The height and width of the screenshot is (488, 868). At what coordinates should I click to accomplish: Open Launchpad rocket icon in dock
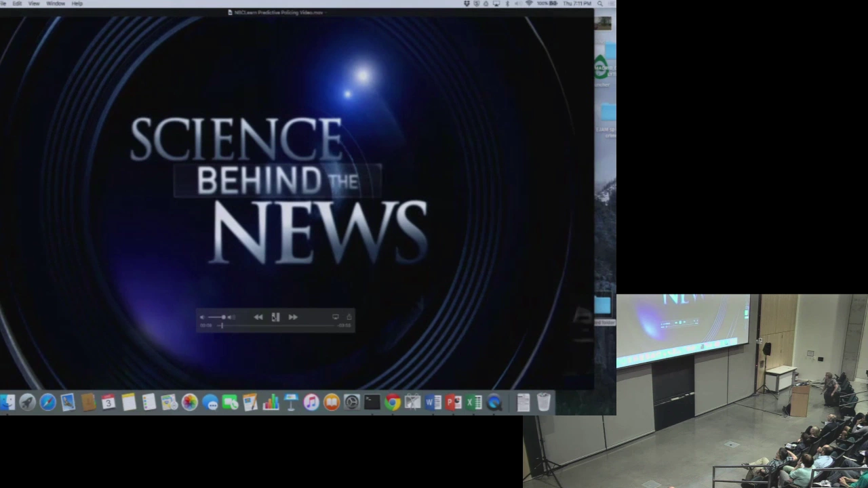(x=27, y=402)
